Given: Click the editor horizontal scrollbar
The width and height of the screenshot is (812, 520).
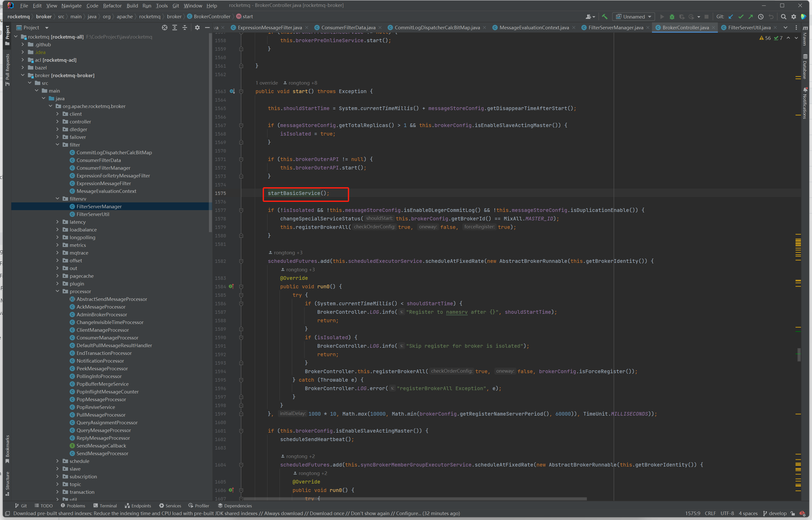Looking at the screenshot, I should point(415,499).
